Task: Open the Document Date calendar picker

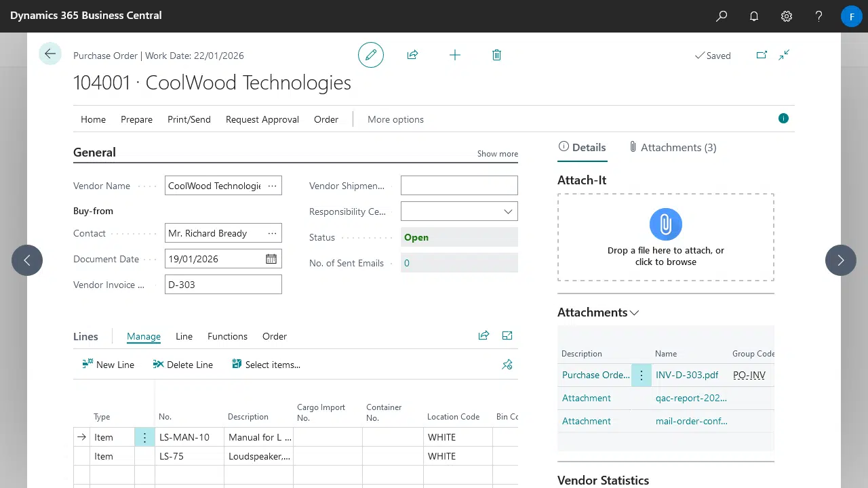Action: [x=271, y=259]
